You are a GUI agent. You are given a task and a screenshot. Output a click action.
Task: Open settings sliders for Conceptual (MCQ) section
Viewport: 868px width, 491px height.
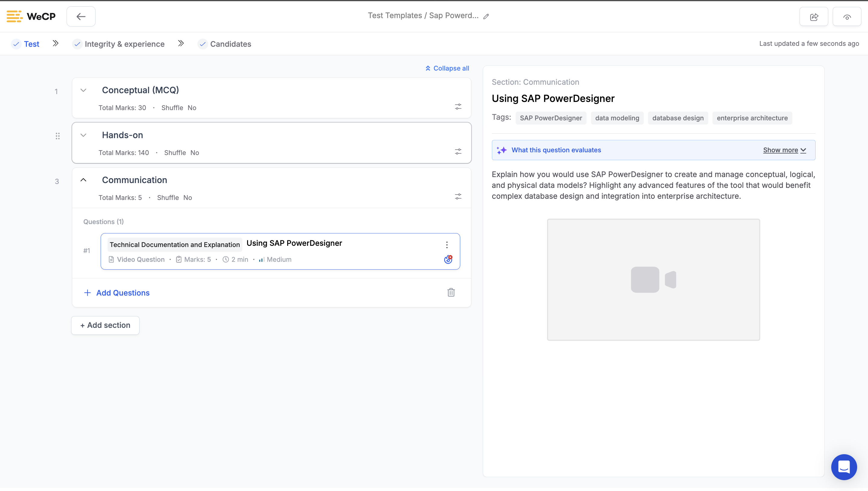coord(458,107)
